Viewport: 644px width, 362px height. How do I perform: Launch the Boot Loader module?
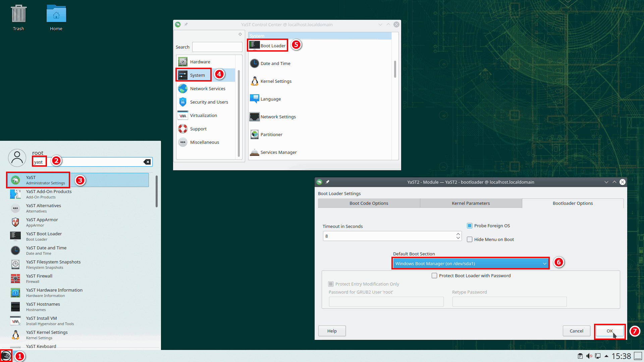tap(268, 45)
